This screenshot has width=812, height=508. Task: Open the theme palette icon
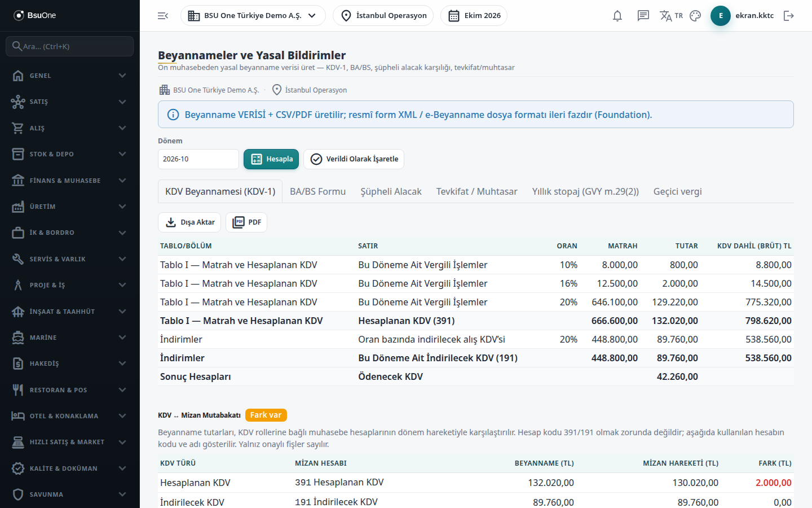pos(695,16)
